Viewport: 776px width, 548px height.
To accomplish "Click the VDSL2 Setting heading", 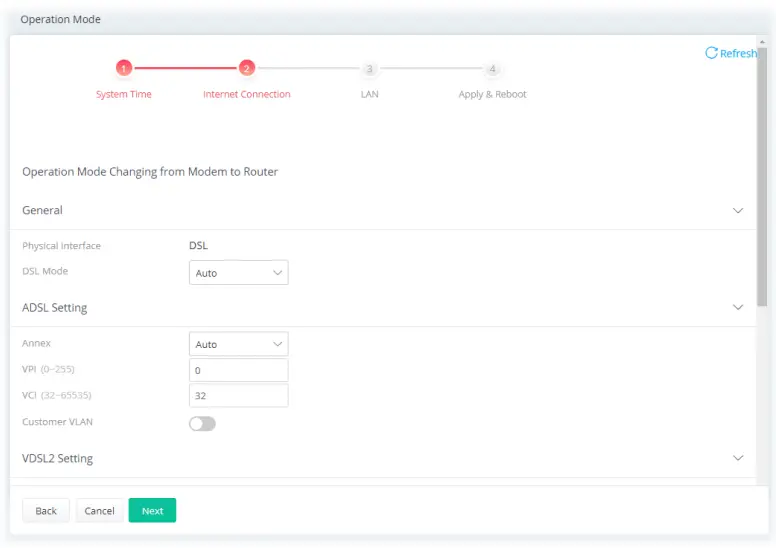I will pyautogui.click(x=57, y=458).
